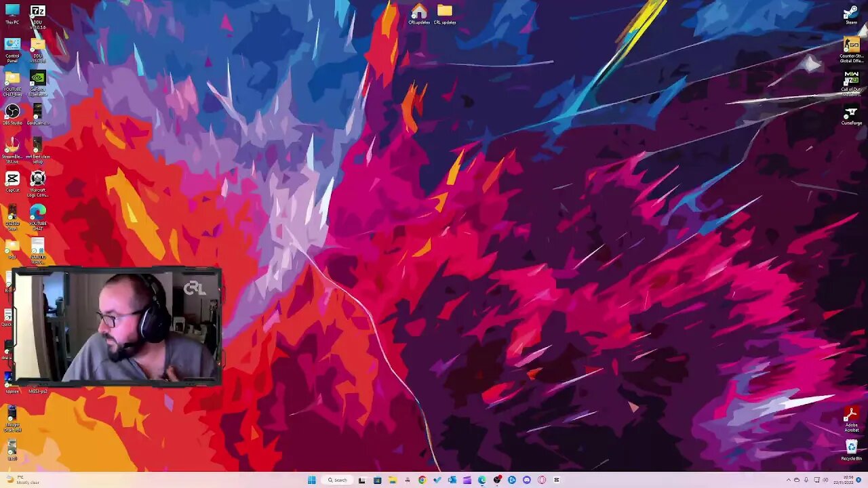Open File Explorer from taskbar
The width and height of the screenshot is (868, 488).
pos(393,480)
